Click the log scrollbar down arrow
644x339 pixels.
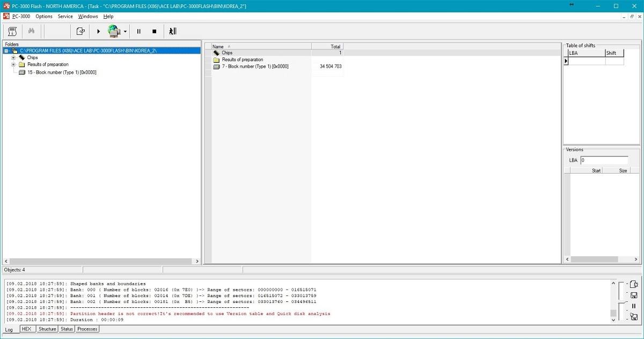tap(614, 320)
